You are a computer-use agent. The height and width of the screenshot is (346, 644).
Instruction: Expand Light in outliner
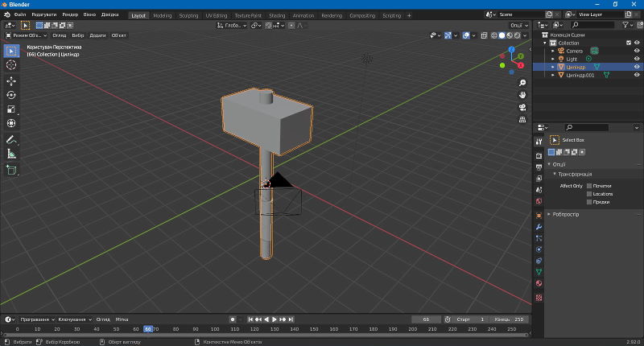[x=553, y=59]
